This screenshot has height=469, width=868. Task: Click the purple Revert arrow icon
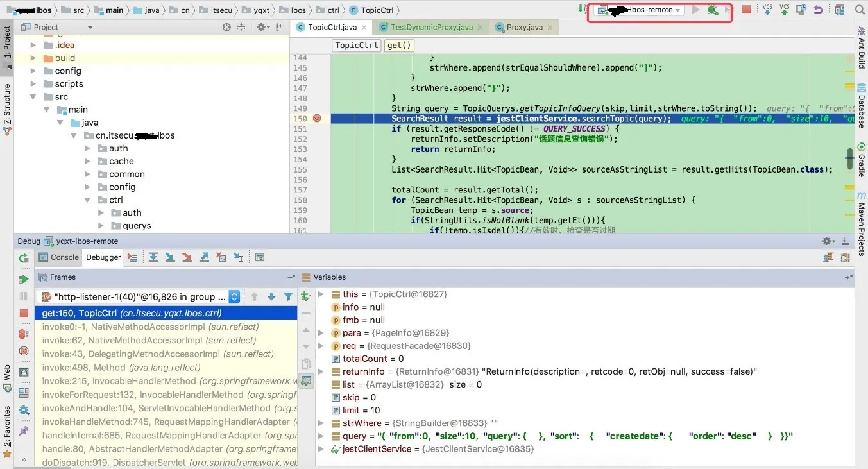(x=819, y=10)
